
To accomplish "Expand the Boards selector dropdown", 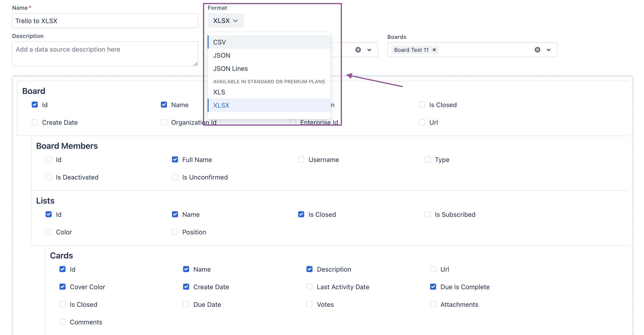I will (x=550, y=49).
